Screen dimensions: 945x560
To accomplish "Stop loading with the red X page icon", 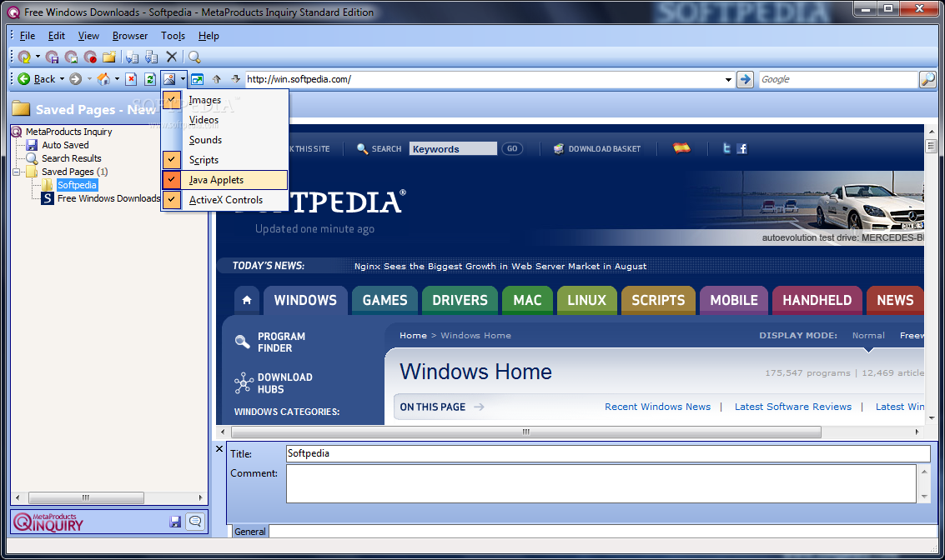I will [131, 79].
